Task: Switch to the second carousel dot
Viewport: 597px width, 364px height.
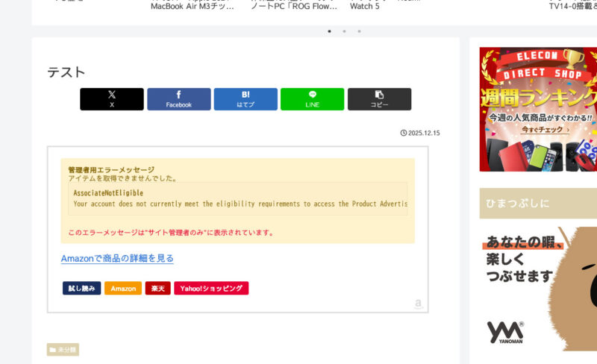Action: (344, 31)
